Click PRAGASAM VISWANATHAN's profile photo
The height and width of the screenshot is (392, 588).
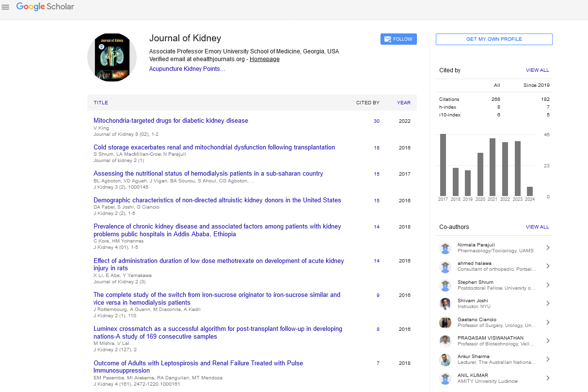click(445, 341)
